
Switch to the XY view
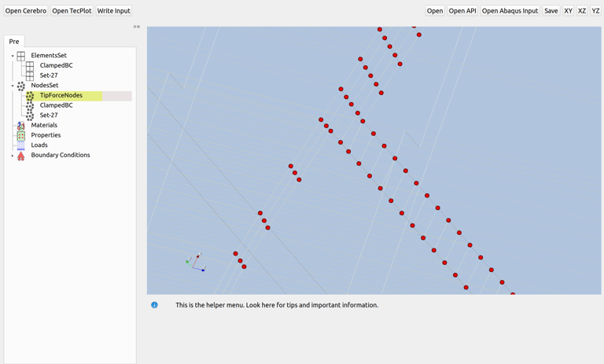(x=568, y=11)
